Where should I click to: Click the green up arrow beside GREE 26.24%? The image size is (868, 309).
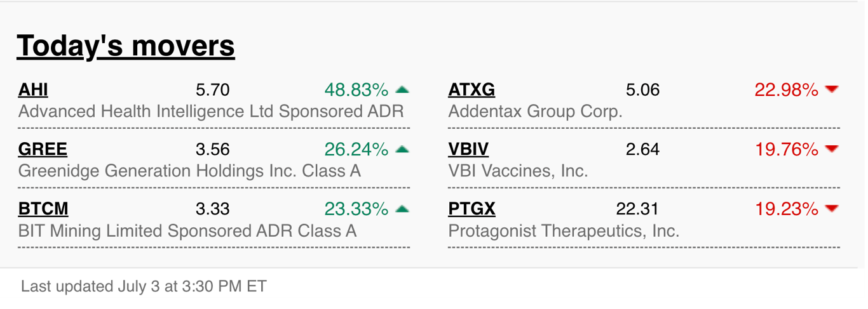coord(402,150)
